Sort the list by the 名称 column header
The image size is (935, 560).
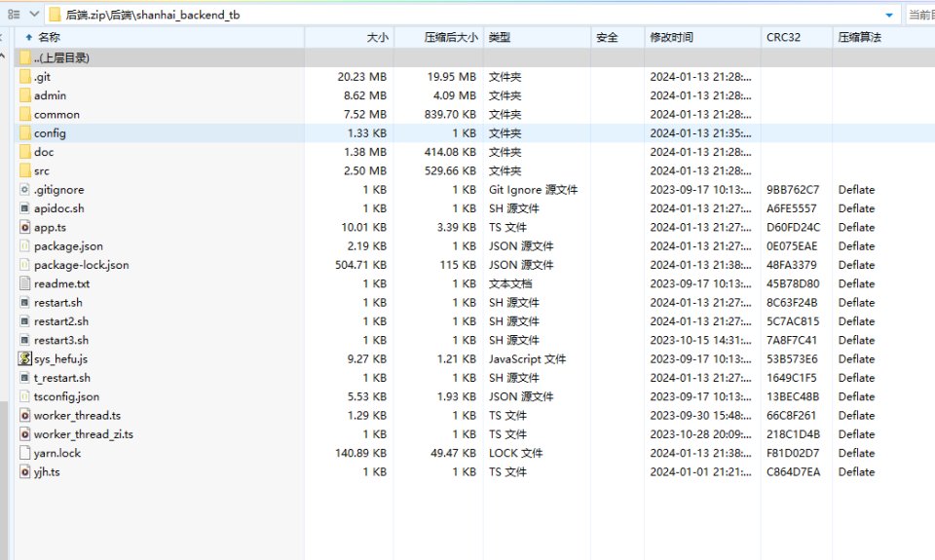[x=49, y=37]
